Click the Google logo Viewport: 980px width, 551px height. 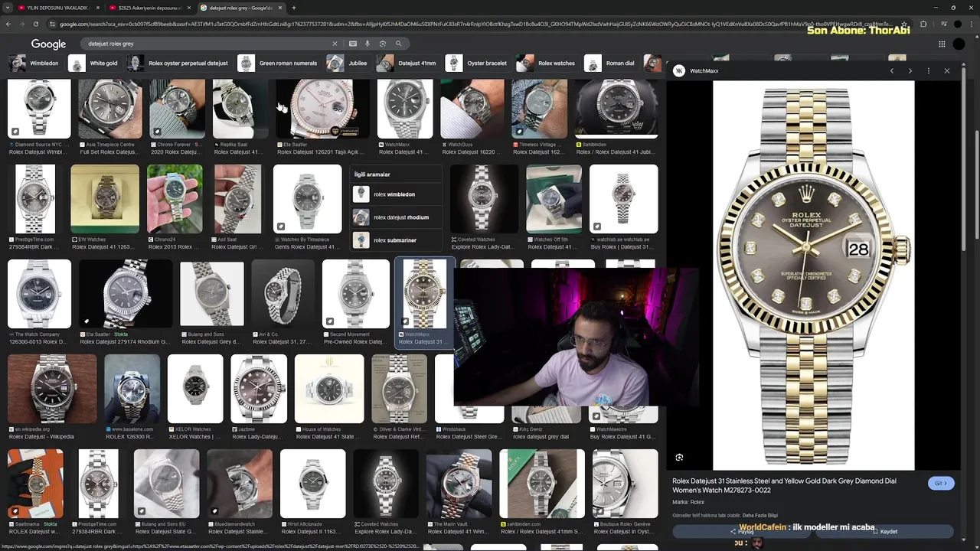[48, 44]
